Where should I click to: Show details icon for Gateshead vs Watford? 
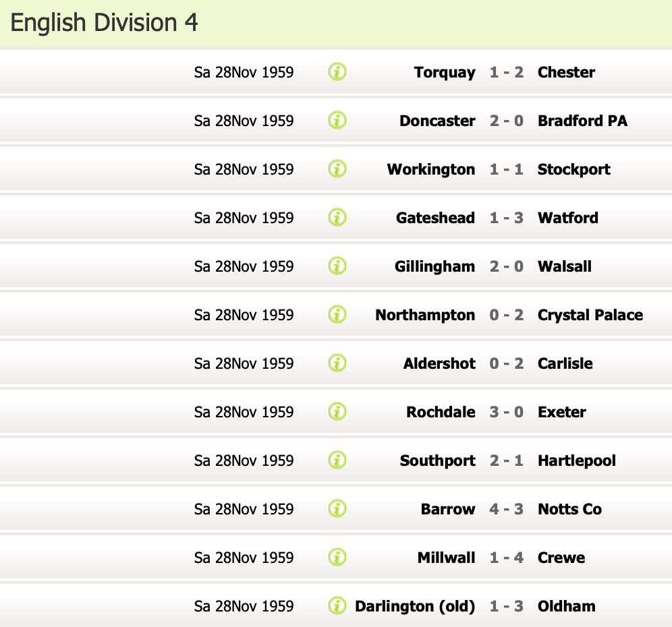337,217
